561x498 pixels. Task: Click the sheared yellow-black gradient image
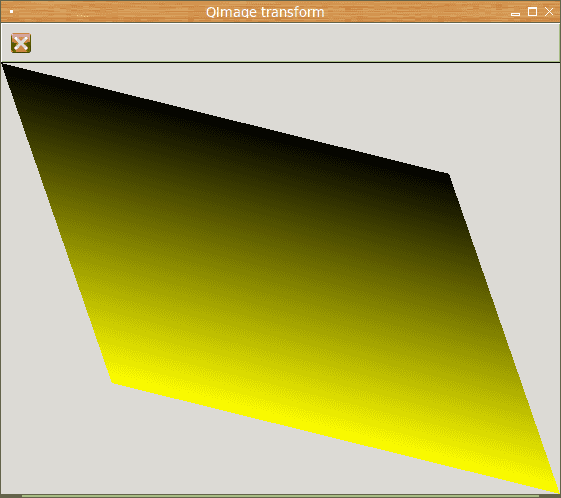click(281, 279)
